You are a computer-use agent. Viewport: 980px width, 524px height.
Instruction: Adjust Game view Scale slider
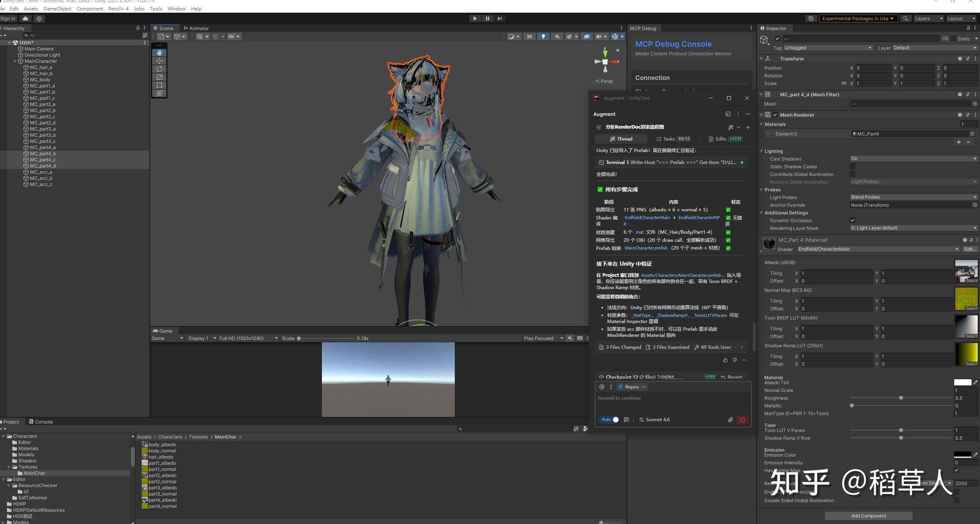pos(325,338)
